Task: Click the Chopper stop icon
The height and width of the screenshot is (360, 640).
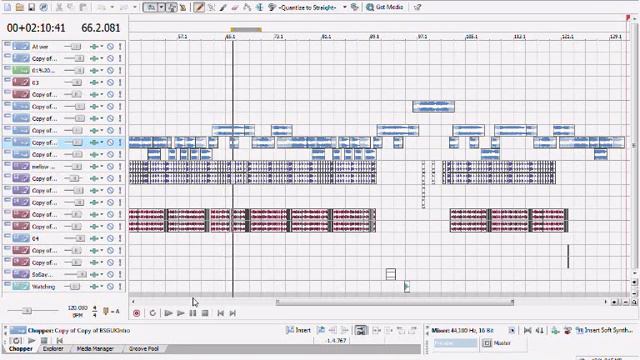Action: coord(44,340)
